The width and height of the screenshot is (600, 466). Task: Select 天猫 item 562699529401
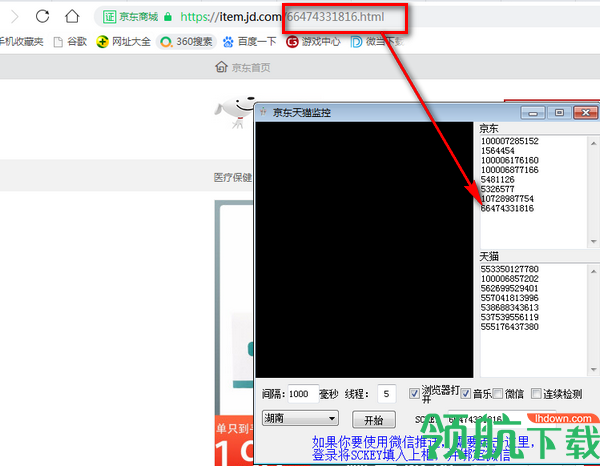click(x=510, y=288)
